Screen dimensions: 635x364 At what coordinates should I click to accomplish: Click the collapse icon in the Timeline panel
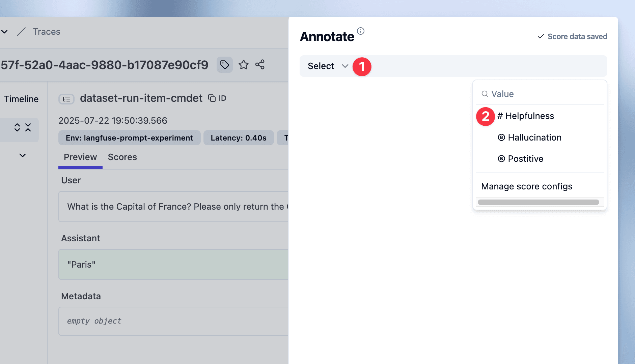pos(28,127)
